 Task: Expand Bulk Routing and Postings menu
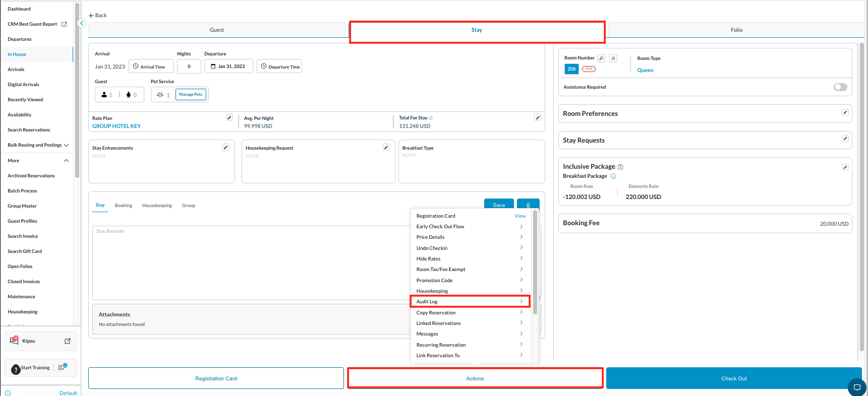(66, 145)
